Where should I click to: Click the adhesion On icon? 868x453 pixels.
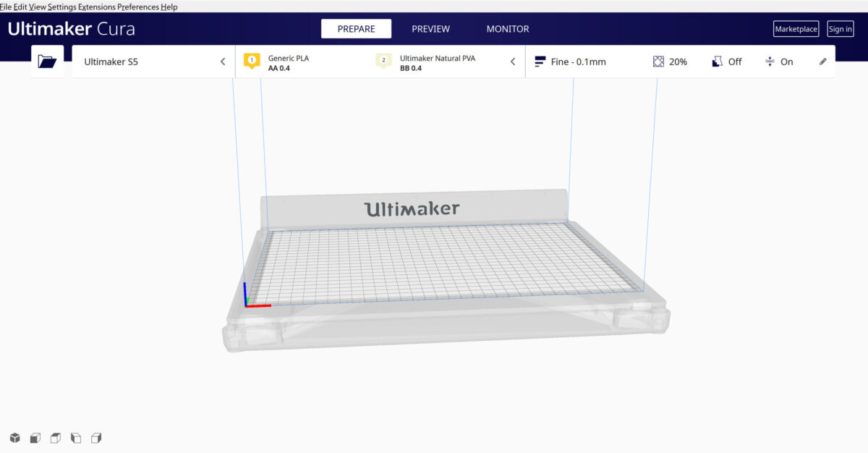[x=770, y=62]
